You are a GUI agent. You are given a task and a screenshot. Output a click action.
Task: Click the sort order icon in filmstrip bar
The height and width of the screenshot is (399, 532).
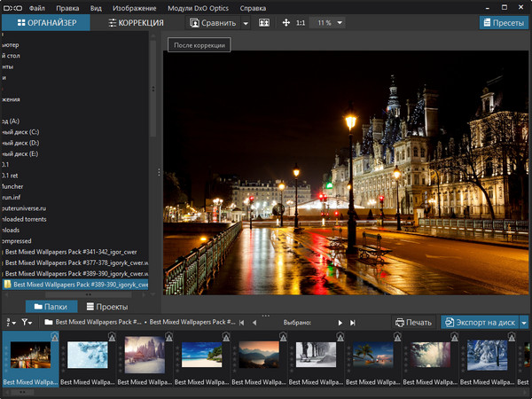11,323
